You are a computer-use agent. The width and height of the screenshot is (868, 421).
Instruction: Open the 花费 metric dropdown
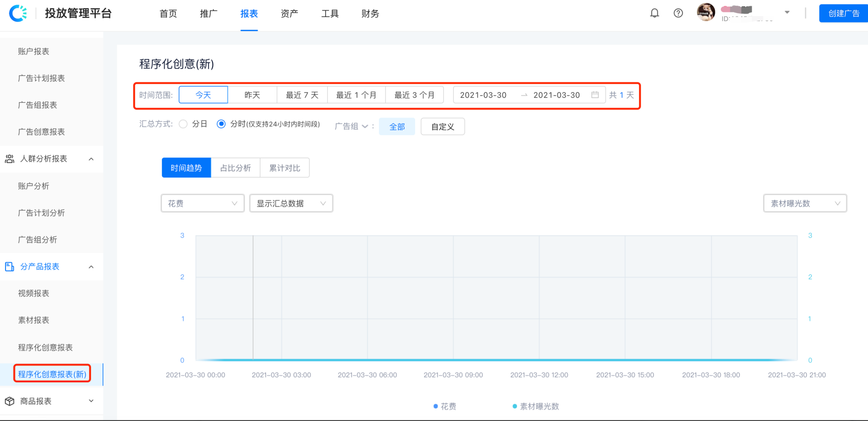coord(203,203)
